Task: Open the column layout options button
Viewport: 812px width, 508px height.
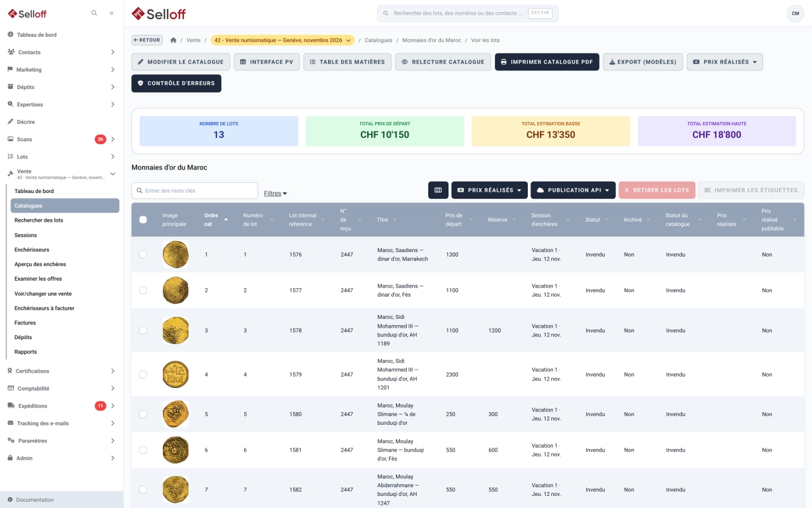Action: pos(438,190)
